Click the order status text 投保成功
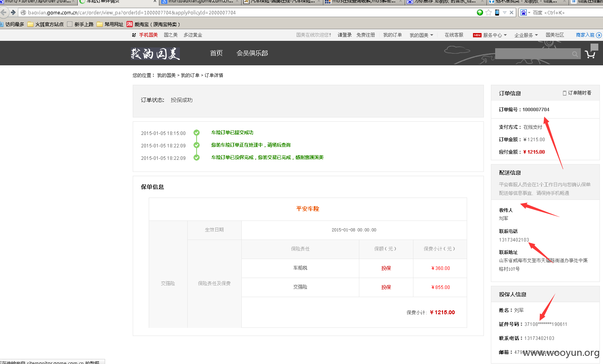The width and height of the screenshot is (603, 364). [181, 100]
